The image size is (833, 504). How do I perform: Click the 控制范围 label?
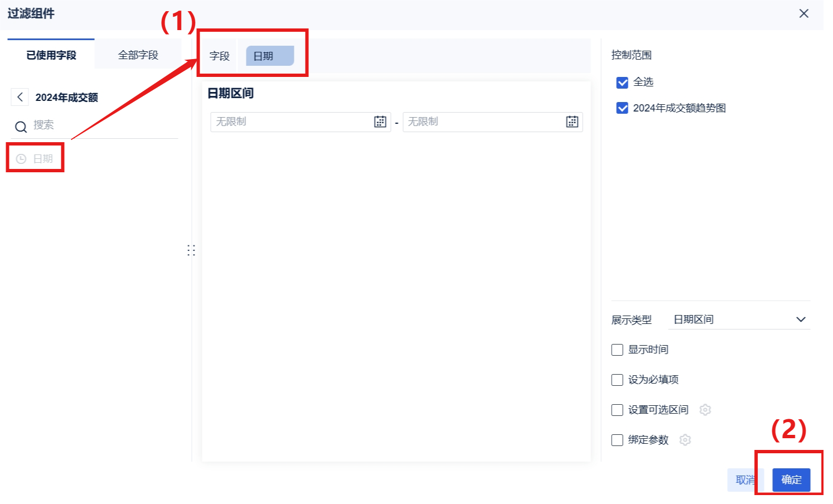(631, 55)
